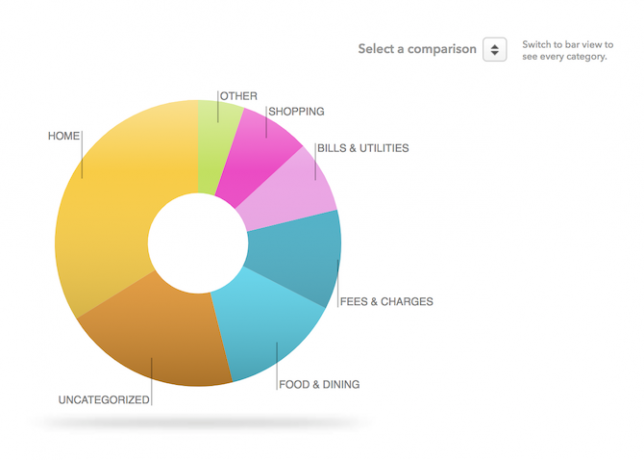This screenshot has width=644, height=460.
Task: Click the BILLS & UTILITIES label
Action: [363, 148]
